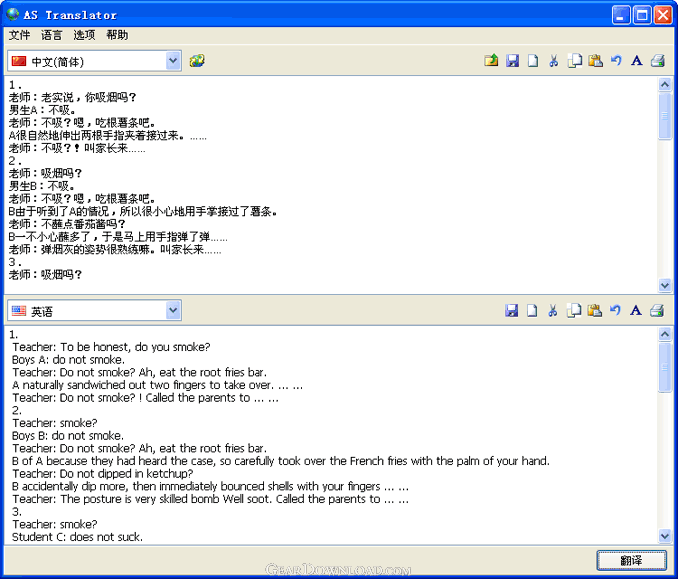Image resolution: width=678 pixels, height=579 pixels.
Task: Click up arrow of the source pane scrollbar
Action: point(665,84)
